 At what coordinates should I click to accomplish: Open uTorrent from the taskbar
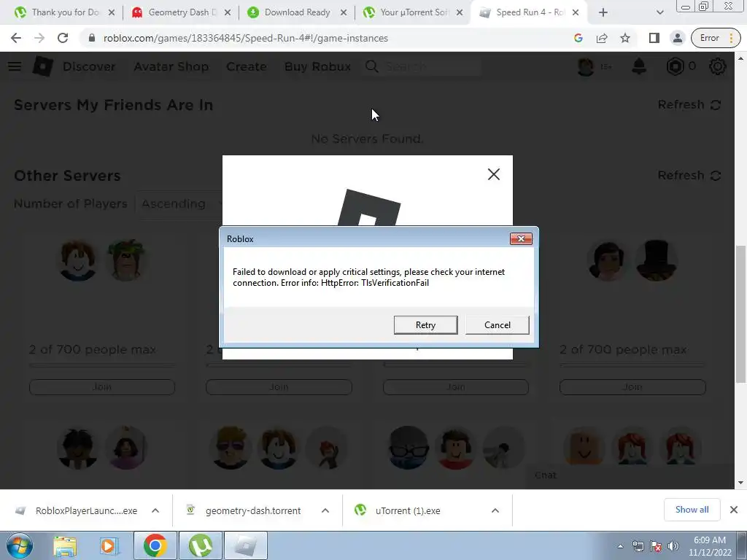pyautogui.click(x=201, y=545)
